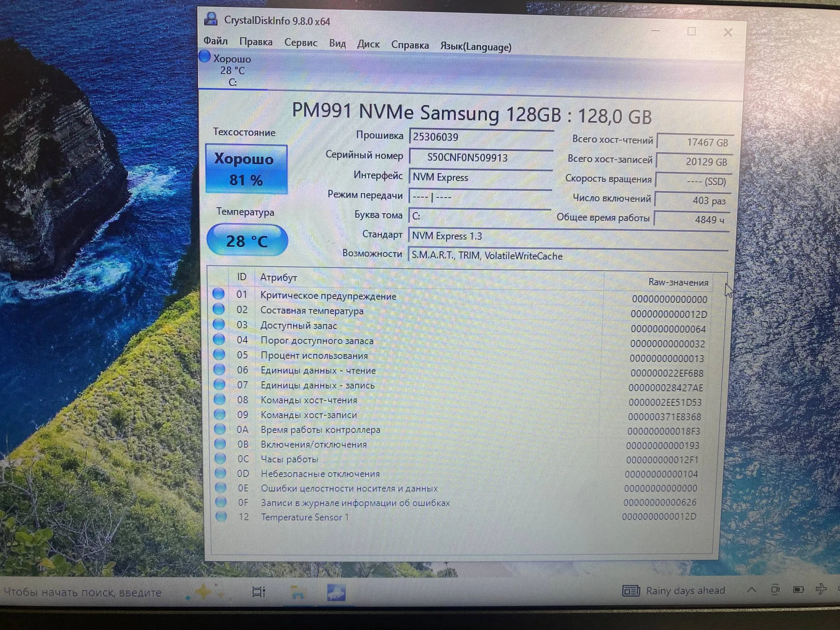Click status icon of Temperature Sensor 1 row

[221, 516]
